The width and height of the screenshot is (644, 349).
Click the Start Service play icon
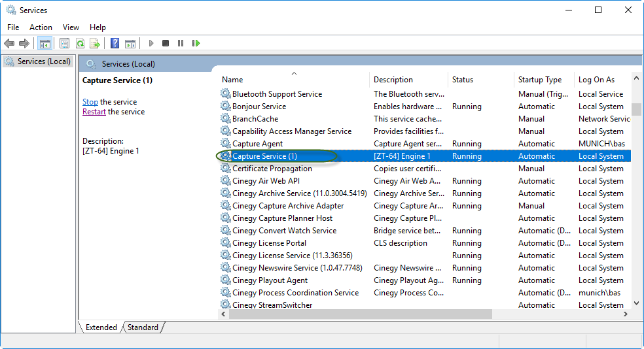tap(151, 43)
